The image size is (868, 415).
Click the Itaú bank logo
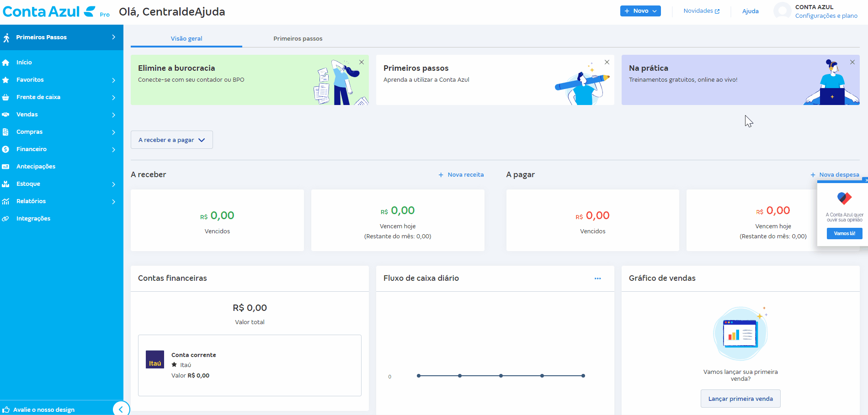(155, 359)
